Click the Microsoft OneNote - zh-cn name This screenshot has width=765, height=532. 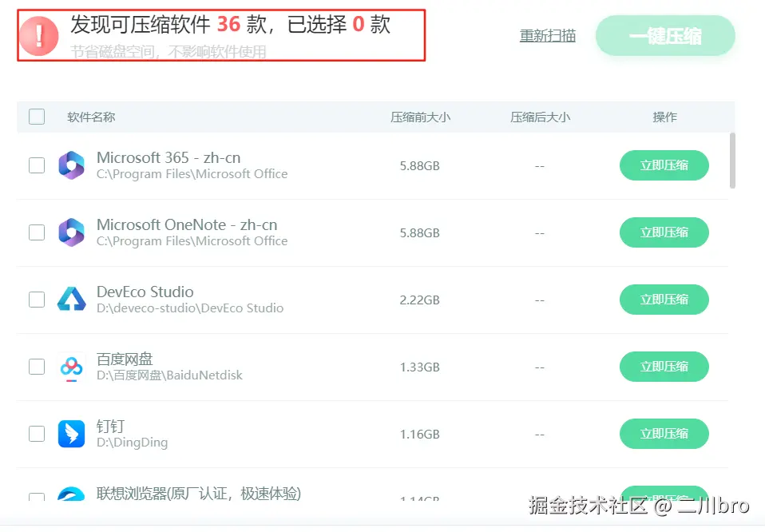coord(187,224)
